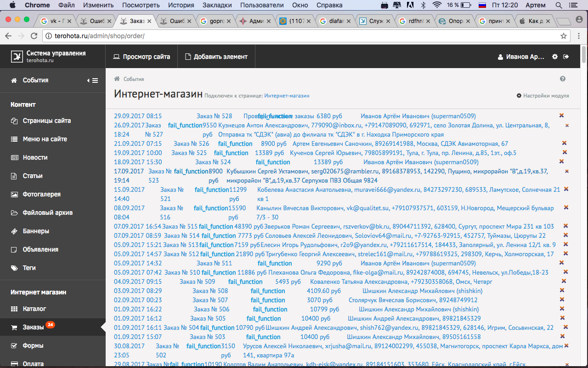Open the Справка menu in menu bar
The width and height of the screenshot is (588, 368).
(329, 5)
